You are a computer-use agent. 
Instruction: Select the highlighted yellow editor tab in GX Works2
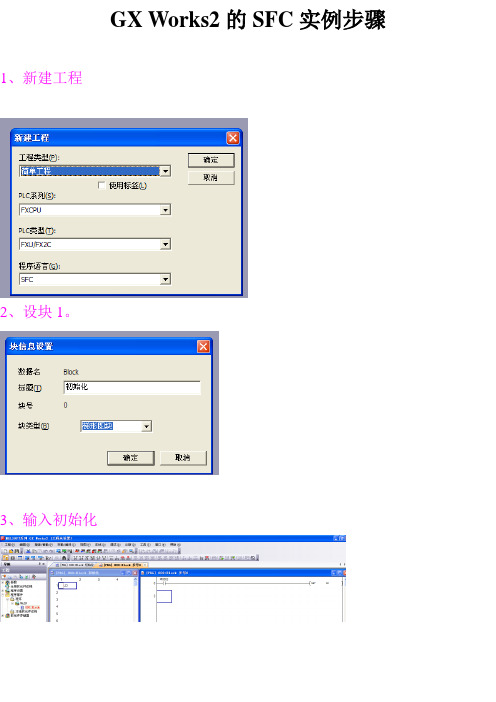[x=121, y=565]
